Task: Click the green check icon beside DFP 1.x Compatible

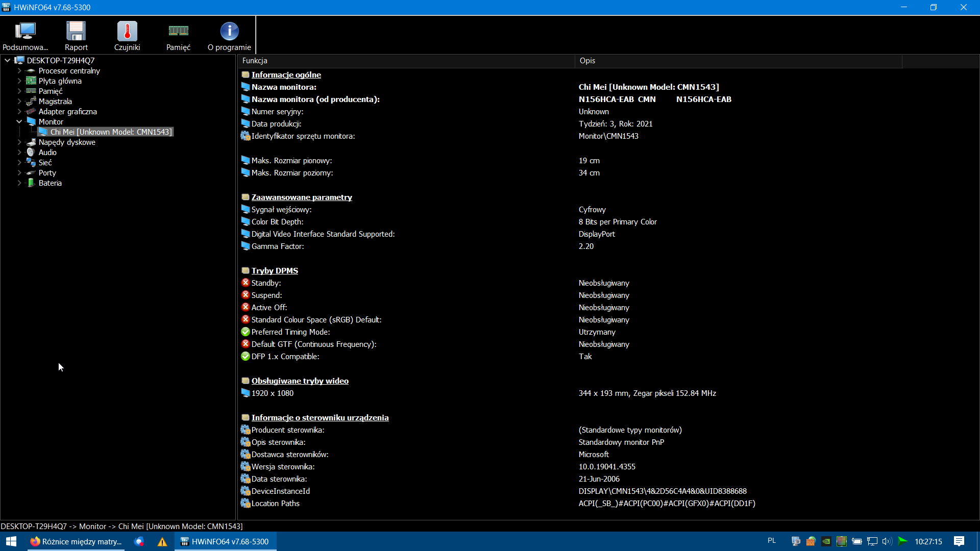Action: pos(246,356)
